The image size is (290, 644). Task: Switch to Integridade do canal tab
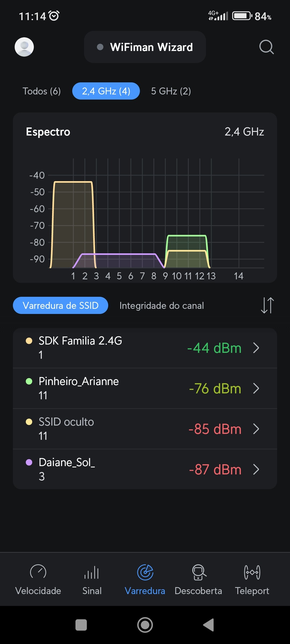click(162, 306)
